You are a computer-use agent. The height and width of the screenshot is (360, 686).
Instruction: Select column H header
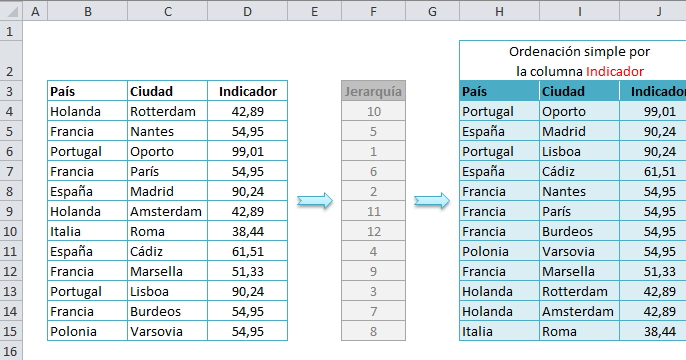pyautogui.click(x=499, y=11)
